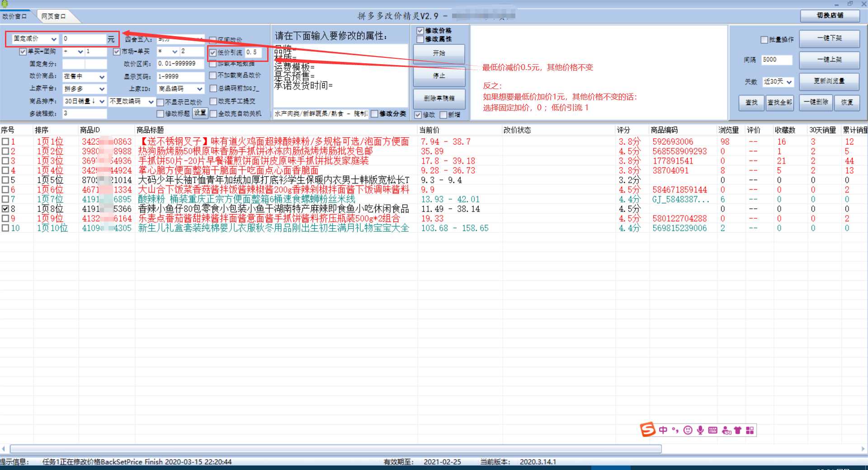Click the Sogou input method logo
Screen dimensions: 868x470
click(647, 430)
